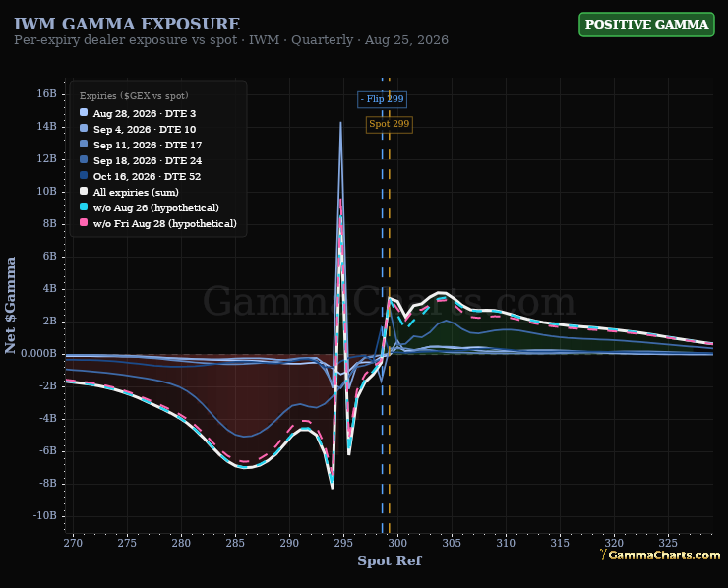This screenshot has height=588, width=728.
Task: Toggle 'Oct 16, 2026 · DTE 52' legend entry
Action: click(141, 176)
